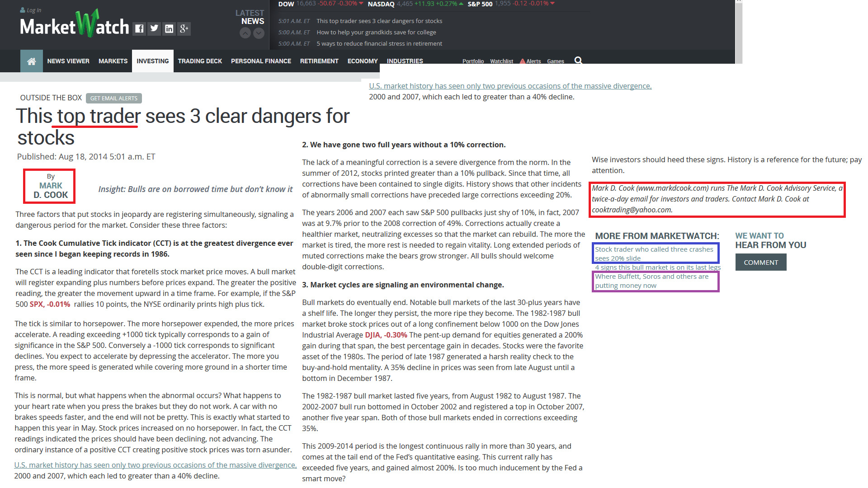Open the Industries menu item

[x=405, y=61]
